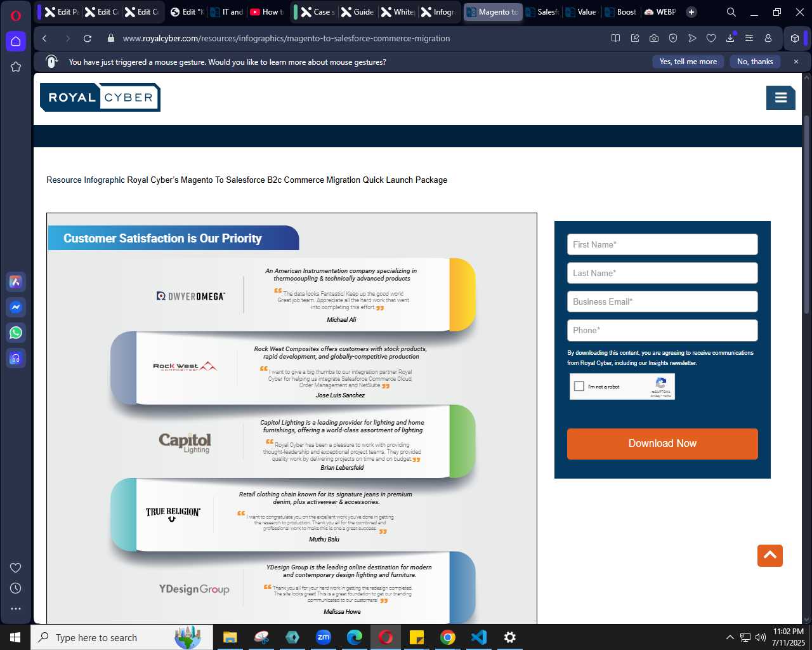Go back to previous page
The image size is (812, 650).
(x=45, y=38)
